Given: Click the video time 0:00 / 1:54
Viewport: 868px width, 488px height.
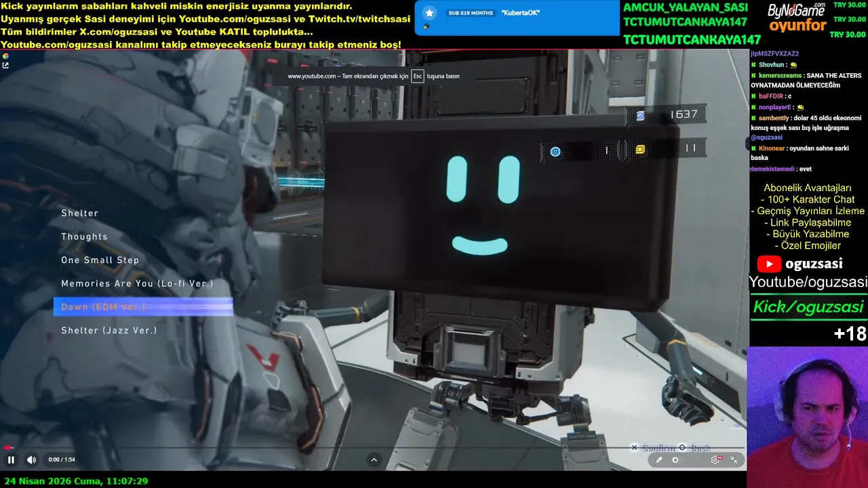Looking at the screenshot, I should pos(62,460).
